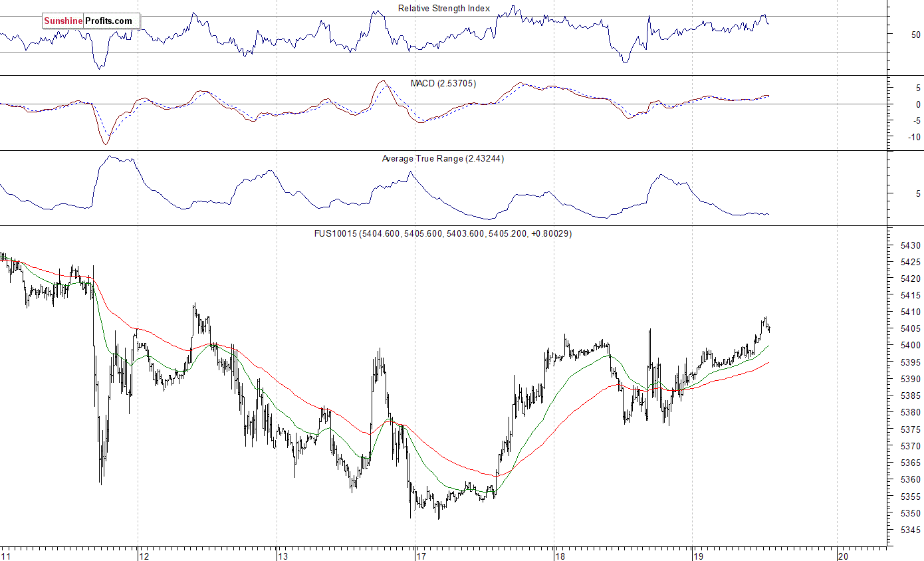Click the 5410 price axis label
This screenshot has width=924, height=561.
(x=910, y=312)
